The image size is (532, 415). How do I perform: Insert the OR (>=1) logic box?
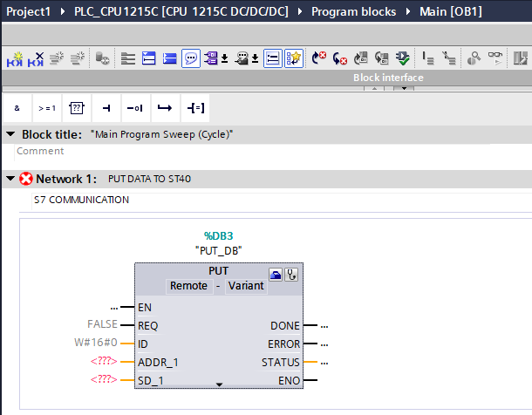(x=46, y=108)
